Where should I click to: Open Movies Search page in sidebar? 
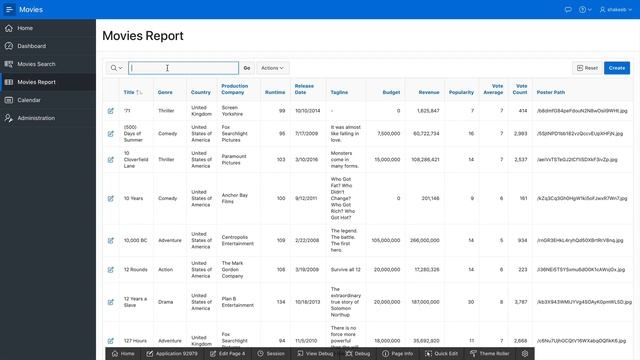click(x=48, y=64)
